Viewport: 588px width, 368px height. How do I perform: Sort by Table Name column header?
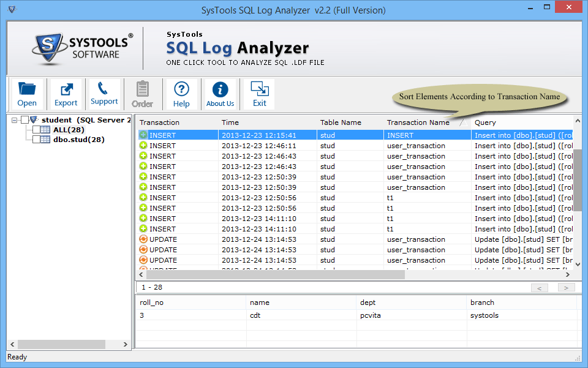click(350, 122)
